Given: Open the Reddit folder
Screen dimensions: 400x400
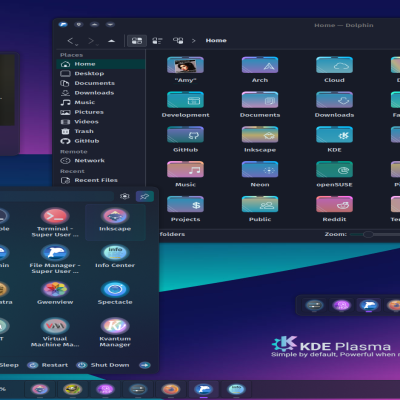Looking at the screenshot, I should point(334,204).
